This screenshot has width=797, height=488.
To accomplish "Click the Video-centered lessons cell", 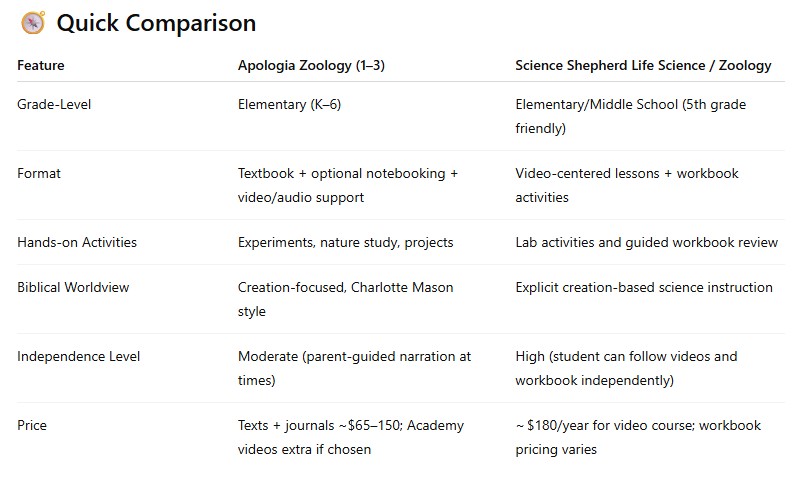I will coord(627,185).
